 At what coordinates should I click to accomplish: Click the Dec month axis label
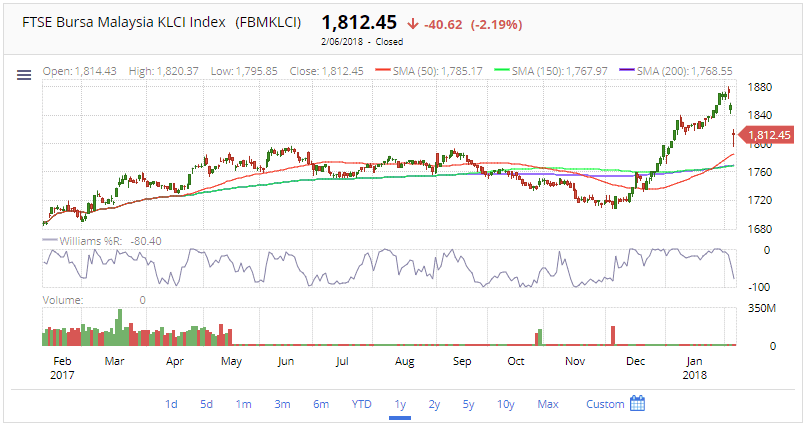(x=635, y=361)
